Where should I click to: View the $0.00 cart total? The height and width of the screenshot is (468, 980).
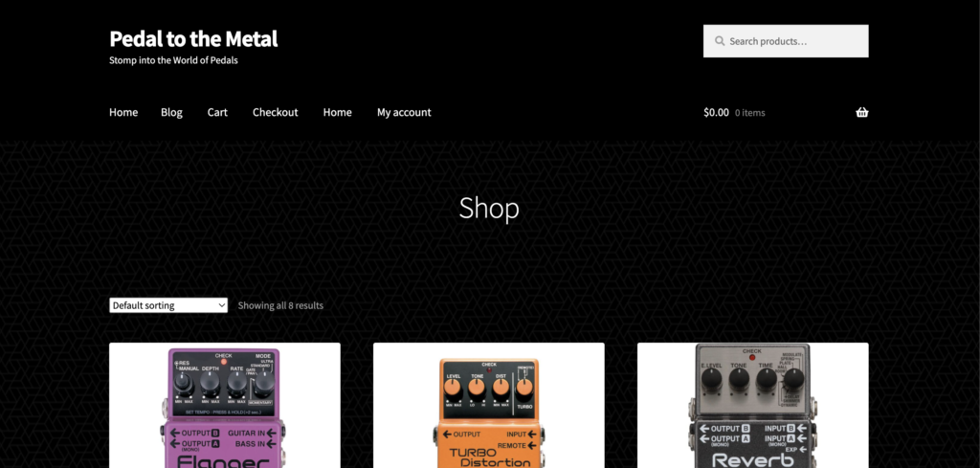tap(716, 113)
